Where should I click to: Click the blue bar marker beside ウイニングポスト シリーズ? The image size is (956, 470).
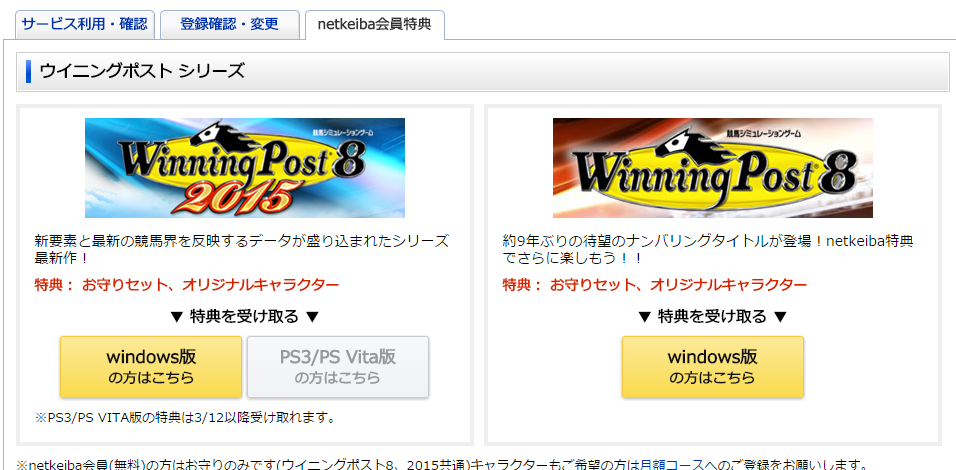[29, 71]
